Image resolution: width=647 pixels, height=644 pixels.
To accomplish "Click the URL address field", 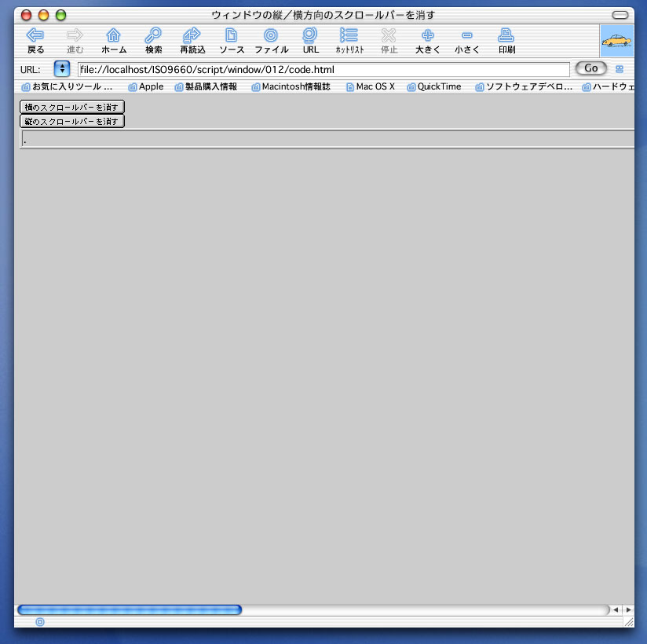I will point(324,69).
